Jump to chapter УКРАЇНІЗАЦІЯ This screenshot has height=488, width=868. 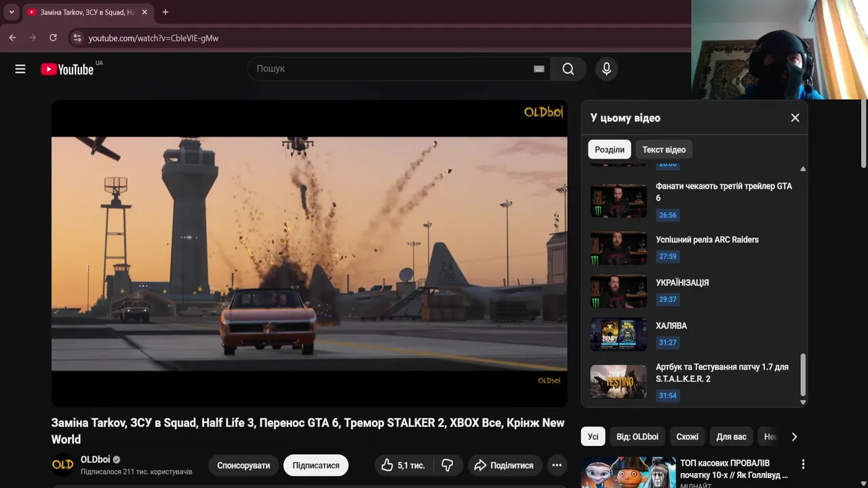click(682, 283)
